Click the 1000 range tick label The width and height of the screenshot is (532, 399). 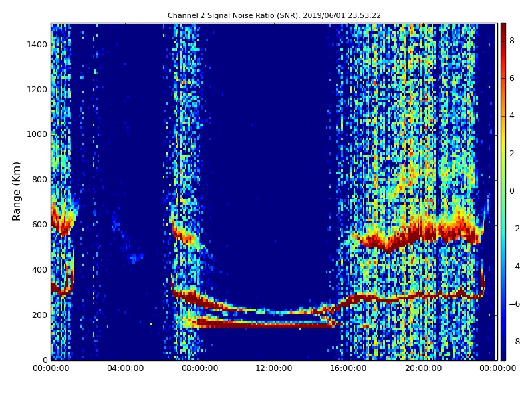(x=37, y=134)
